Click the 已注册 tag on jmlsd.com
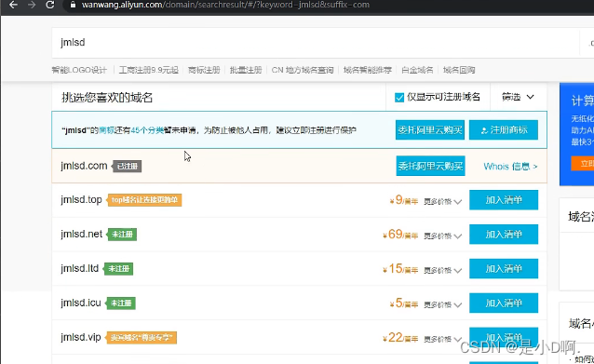594x364 pixels. click(128, 166)
